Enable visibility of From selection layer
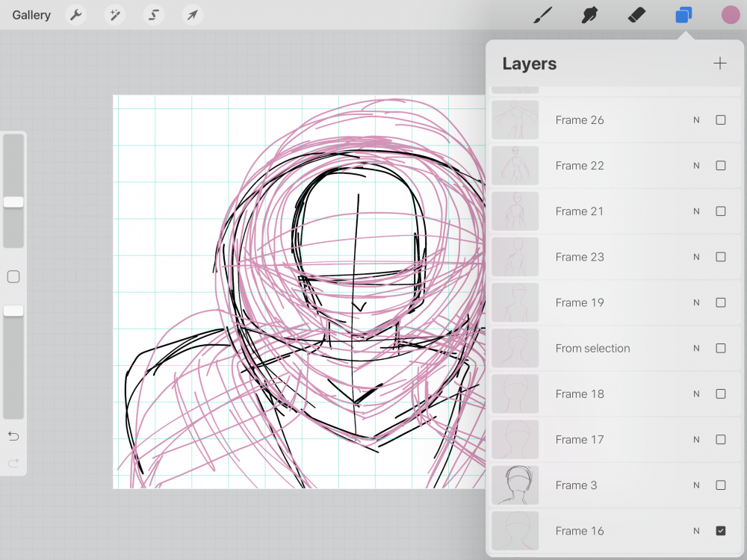Screen dimensions: 747x560 [x=720, y=349]
